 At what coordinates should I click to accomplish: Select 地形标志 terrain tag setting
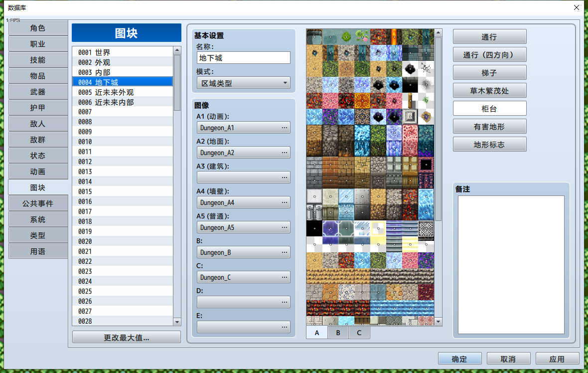click(489, 145)
